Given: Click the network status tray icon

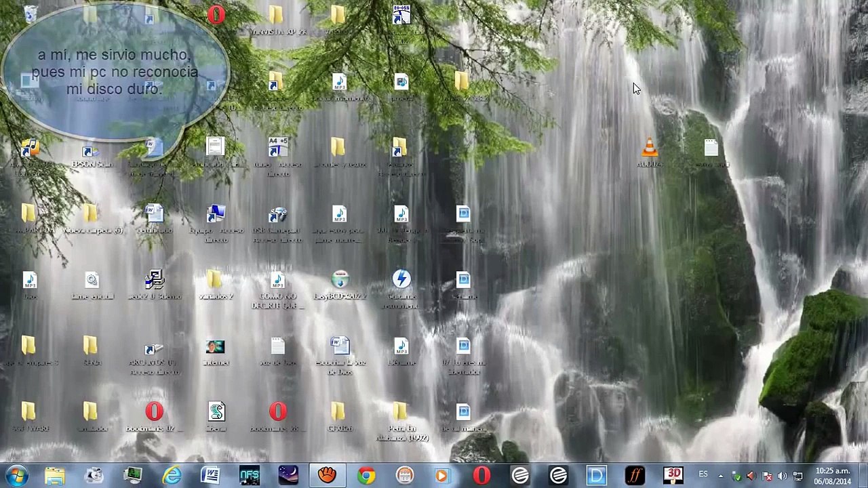Looking at the screenshot, I should (x=798, y=476).
